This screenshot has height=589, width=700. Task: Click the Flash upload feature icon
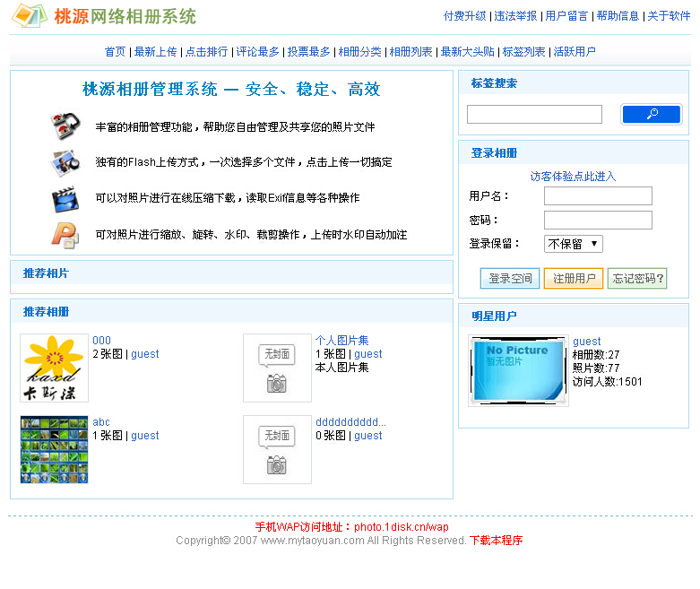click(65, 162)
